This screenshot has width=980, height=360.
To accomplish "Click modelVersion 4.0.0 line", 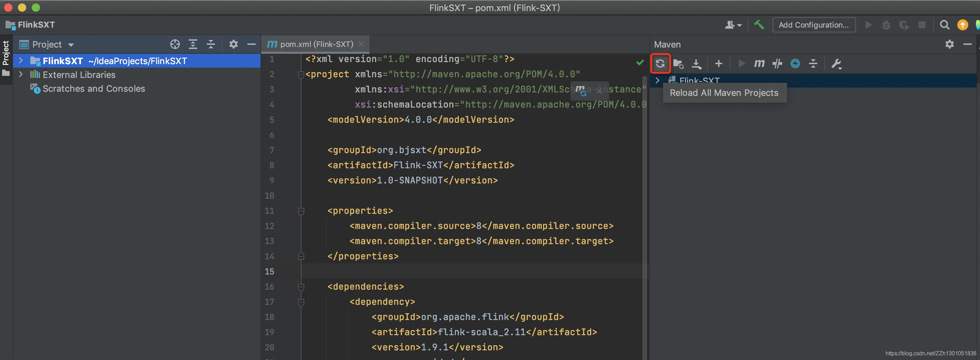I will (420, 120).
